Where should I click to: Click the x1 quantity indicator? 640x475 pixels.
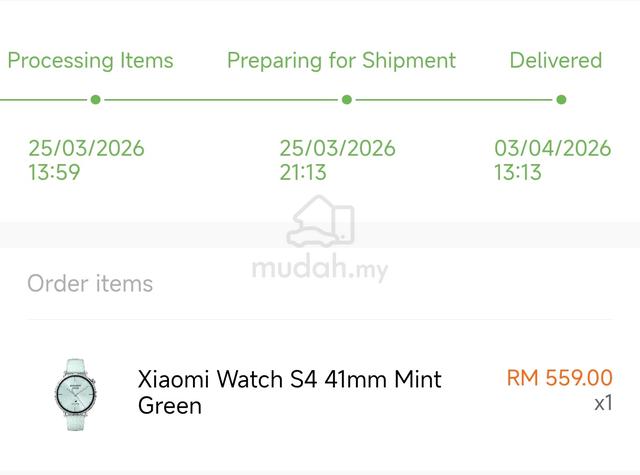(x=603, y=403)
